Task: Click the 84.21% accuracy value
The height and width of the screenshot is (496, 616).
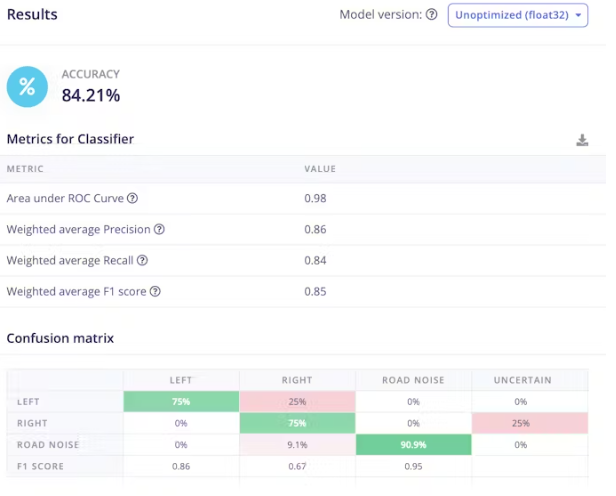Action: pos(91,96)
